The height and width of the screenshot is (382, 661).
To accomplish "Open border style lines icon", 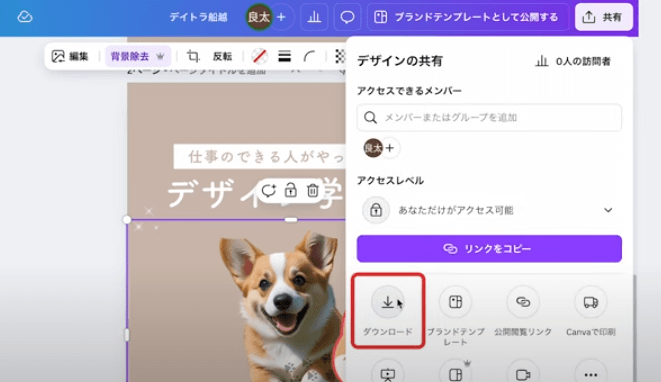I will (x=285, y=56).
